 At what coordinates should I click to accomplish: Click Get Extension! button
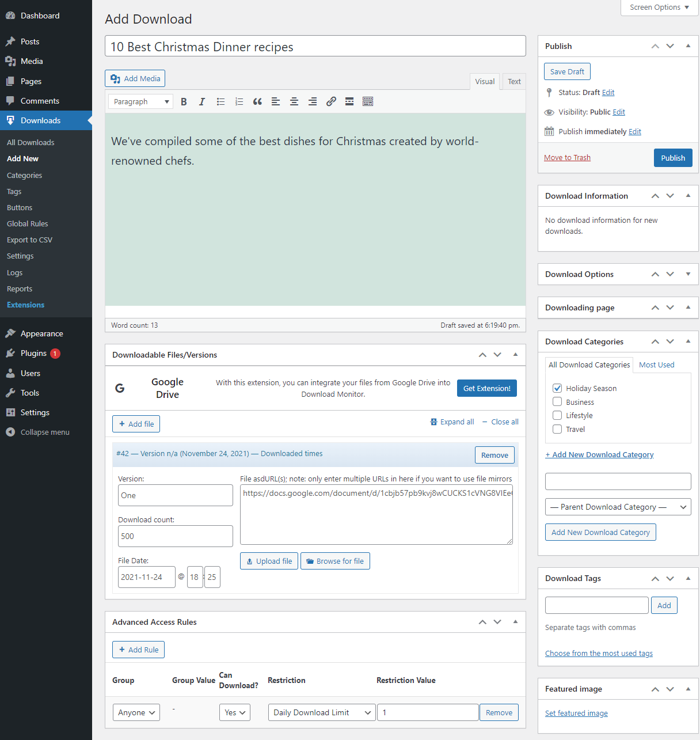[x=487, y=388]
